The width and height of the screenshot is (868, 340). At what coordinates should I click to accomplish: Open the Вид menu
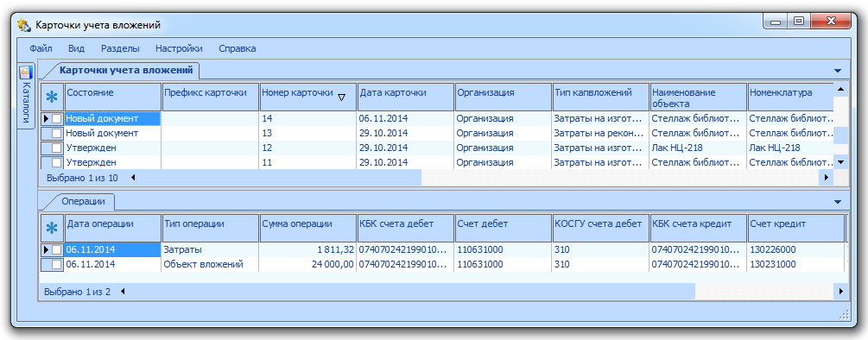coord(76,48)
